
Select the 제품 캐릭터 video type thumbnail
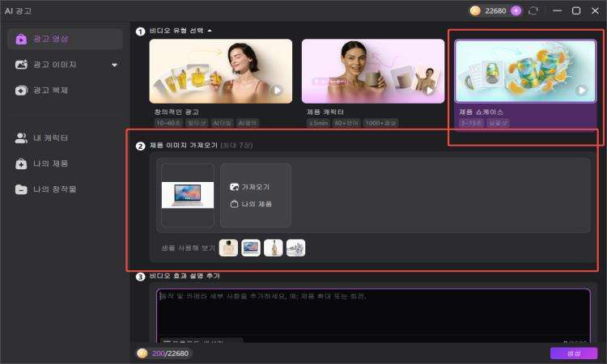373,71
